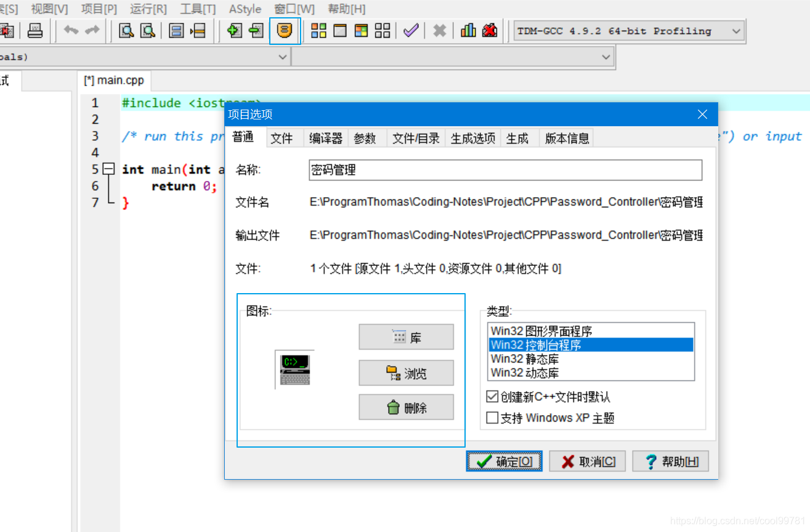Click the 名称 field containing 密码管理
Viewport: 810px width, 532px height.
point(506,170)
